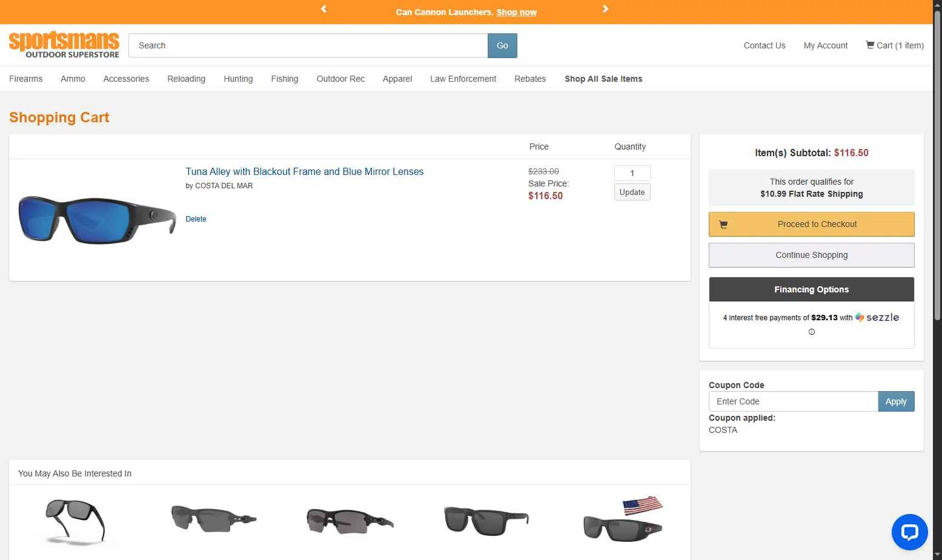The height and width of the screenshot is (560, 942).
Task: Click the Sezzle logo
Action: click(877, 317)
